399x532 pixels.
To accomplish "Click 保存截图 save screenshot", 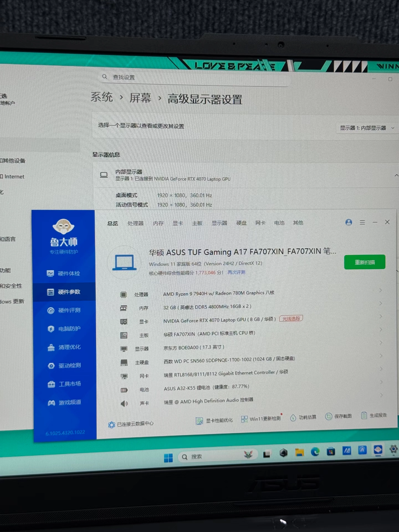I will 339,416.
